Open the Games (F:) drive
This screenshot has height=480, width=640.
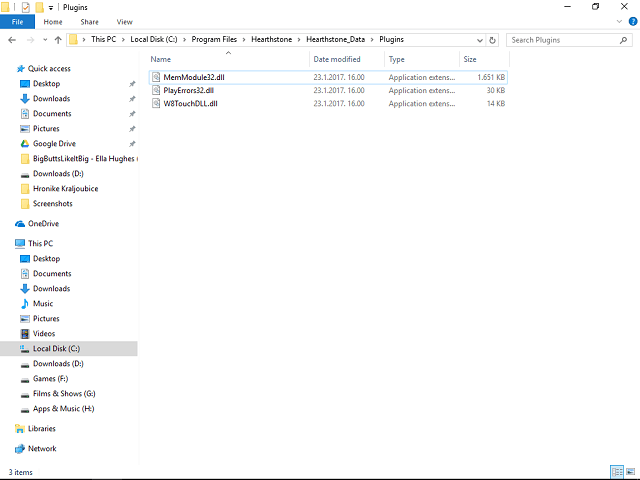pyautogui.click(x=50, y=379)
